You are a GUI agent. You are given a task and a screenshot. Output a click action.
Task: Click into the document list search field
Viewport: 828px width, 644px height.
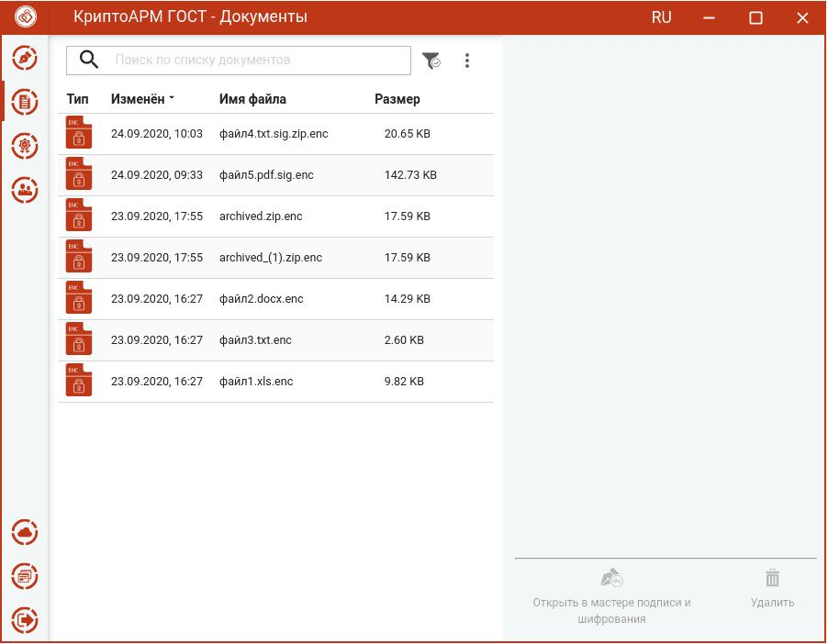[239, 61]
